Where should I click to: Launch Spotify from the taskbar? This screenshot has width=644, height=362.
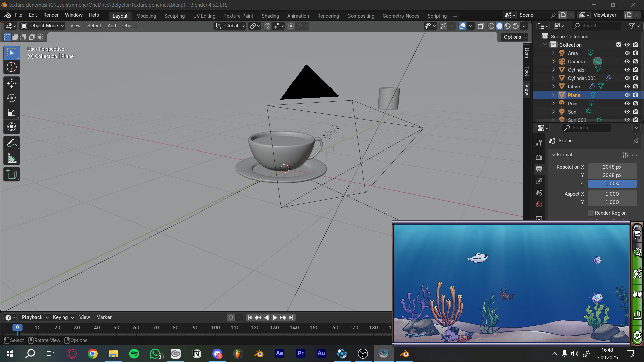[x=134, y=353]
